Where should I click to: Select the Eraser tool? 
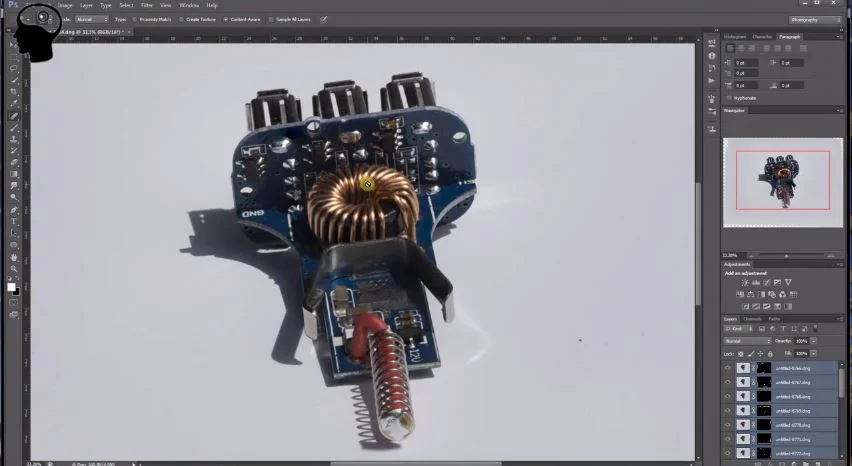[x=14, y=162]
